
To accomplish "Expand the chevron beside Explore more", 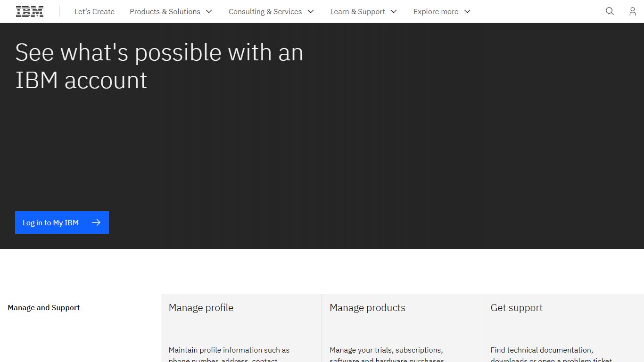I will pyautogui.click(x=467, y=11).
